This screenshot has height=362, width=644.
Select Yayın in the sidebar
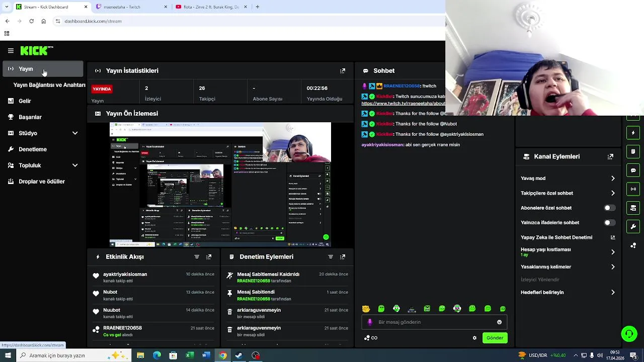43,69
